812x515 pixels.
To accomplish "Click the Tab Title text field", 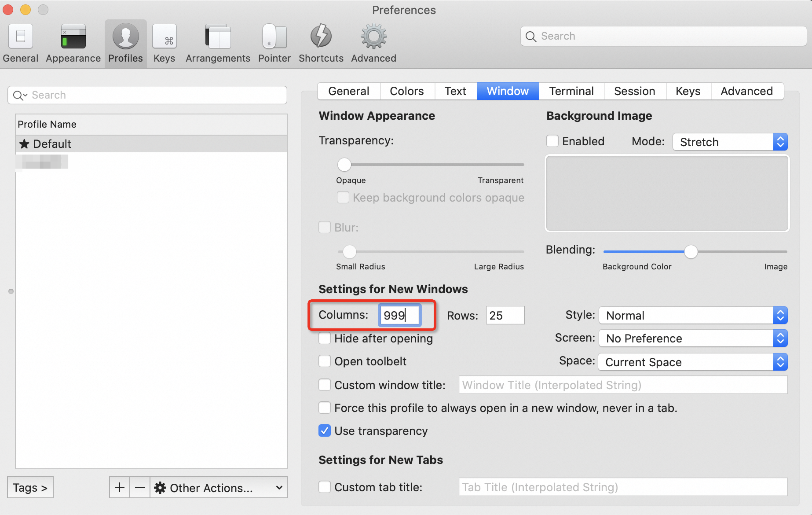I will pos(623,487).
